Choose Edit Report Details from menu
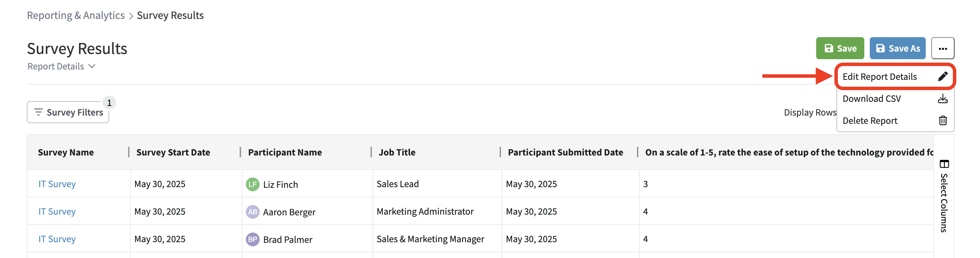980x258 pixels. (879, 77)
